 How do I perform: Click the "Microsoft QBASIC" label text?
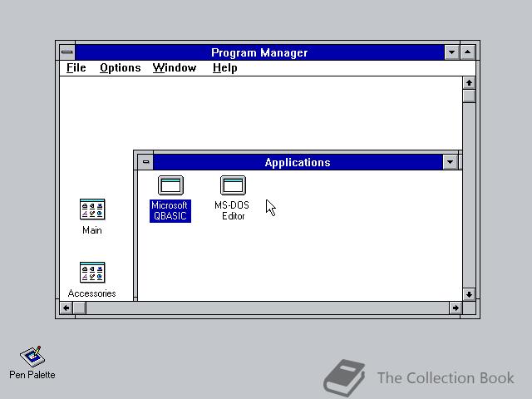point(170,210)
